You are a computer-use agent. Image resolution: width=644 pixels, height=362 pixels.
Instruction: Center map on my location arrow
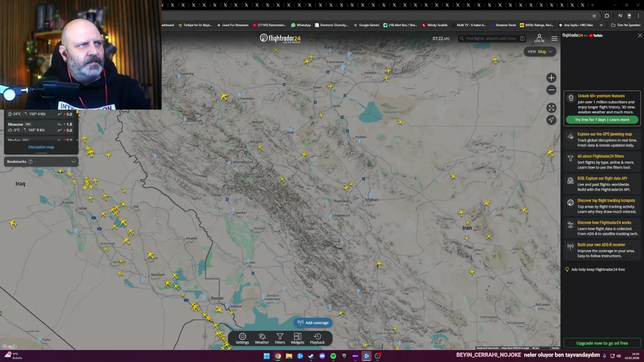coord(551,120)
